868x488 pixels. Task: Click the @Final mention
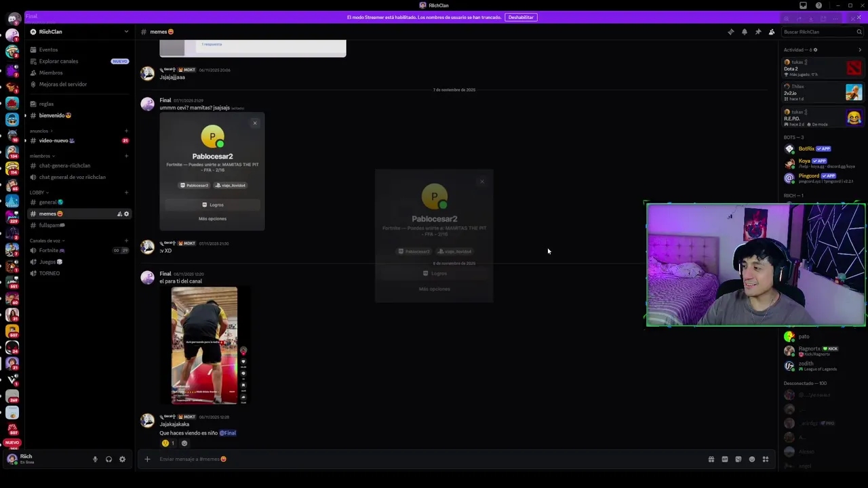tap(228, 433)
